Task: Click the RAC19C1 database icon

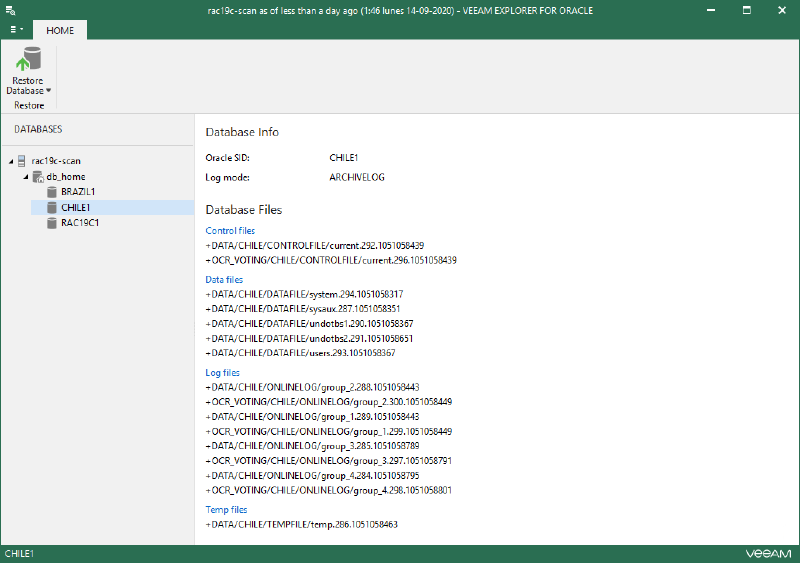Action: 52,223
